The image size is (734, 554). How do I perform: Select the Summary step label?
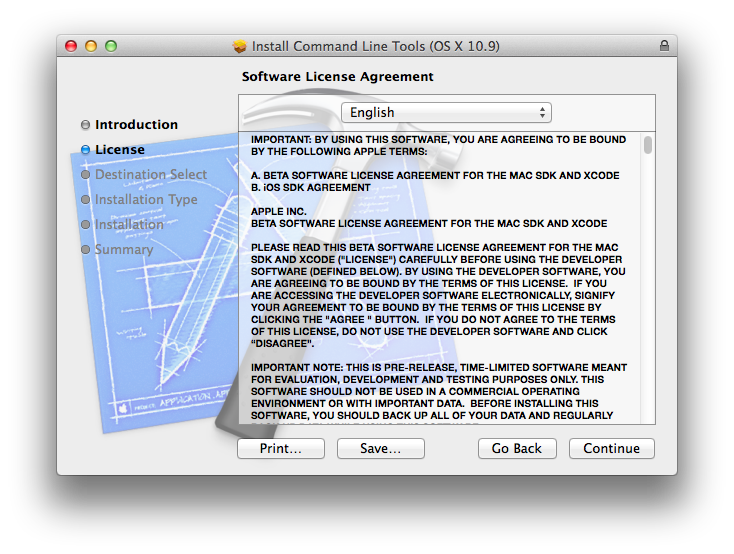[x=124, y=250]
